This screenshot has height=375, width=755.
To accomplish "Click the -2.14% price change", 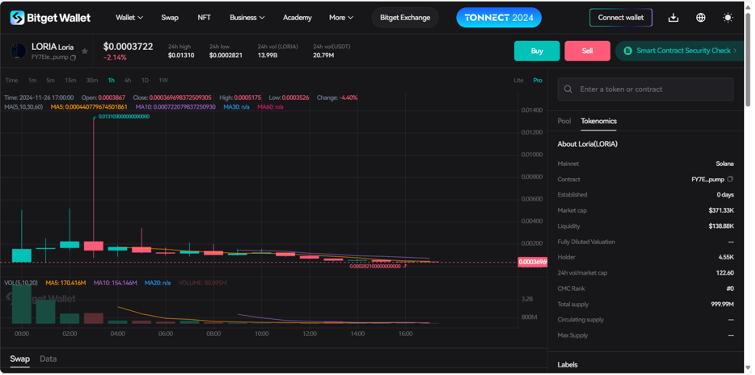I will [x=115, y=58].
